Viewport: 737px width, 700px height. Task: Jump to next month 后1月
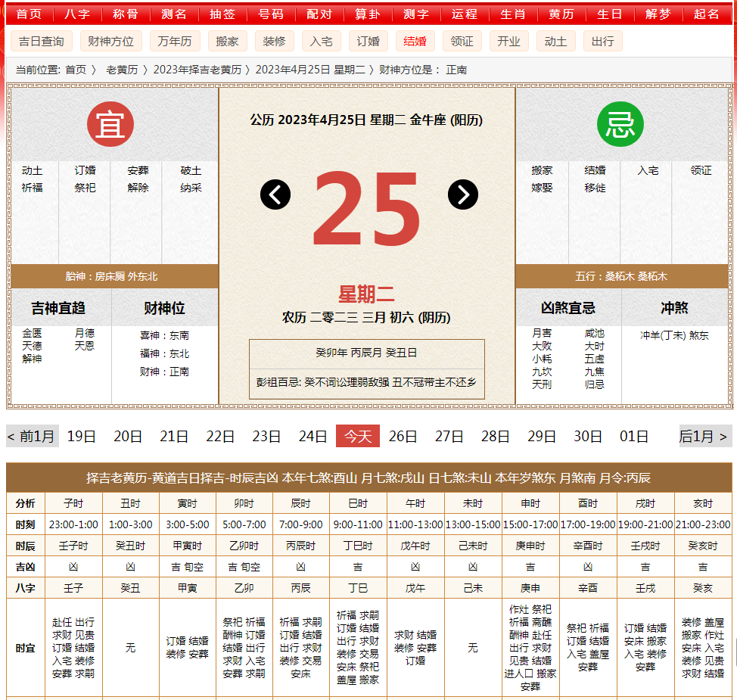pos(705,436)
